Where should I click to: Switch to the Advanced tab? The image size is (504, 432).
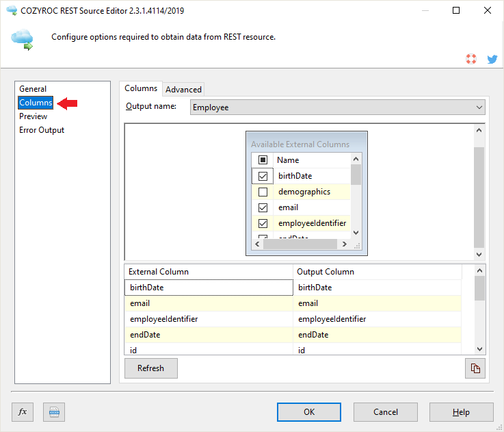183,89
